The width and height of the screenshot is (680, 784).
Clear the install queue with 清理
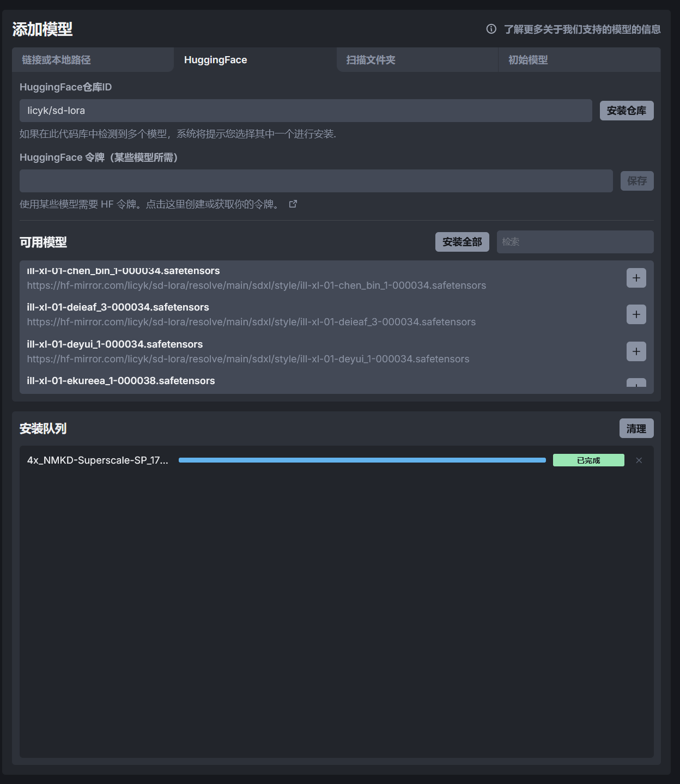click(636, 429)
